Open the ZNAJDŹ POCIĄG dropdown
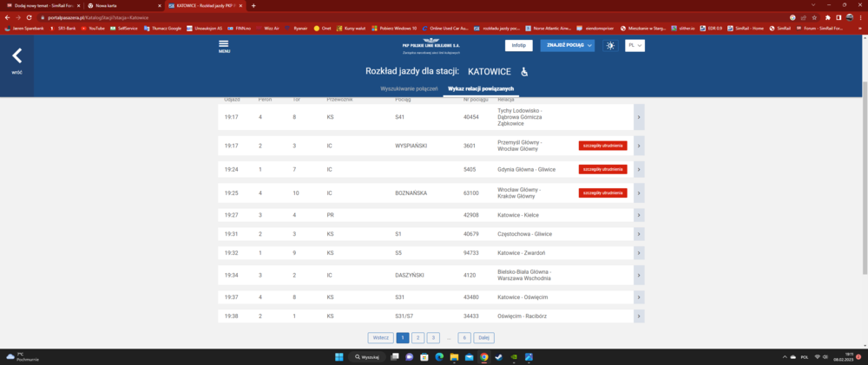 click(x=567, y=45)
